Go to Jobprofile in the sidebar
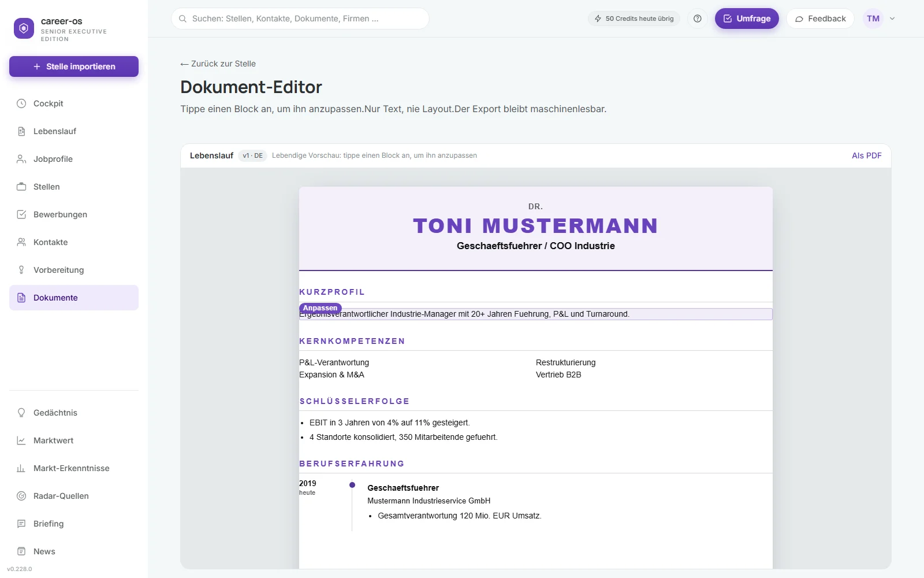 click(x=74, y=159)
